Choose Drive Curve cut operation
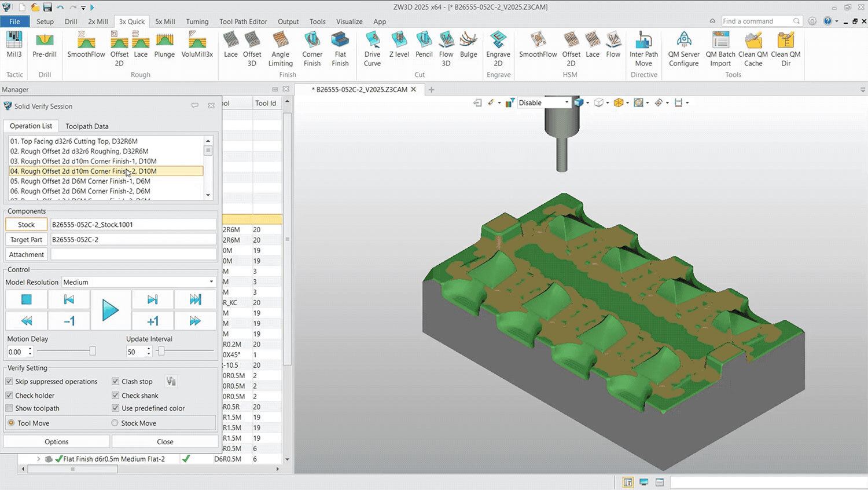This screenshot has height=490, width=868. pos(372,49)
